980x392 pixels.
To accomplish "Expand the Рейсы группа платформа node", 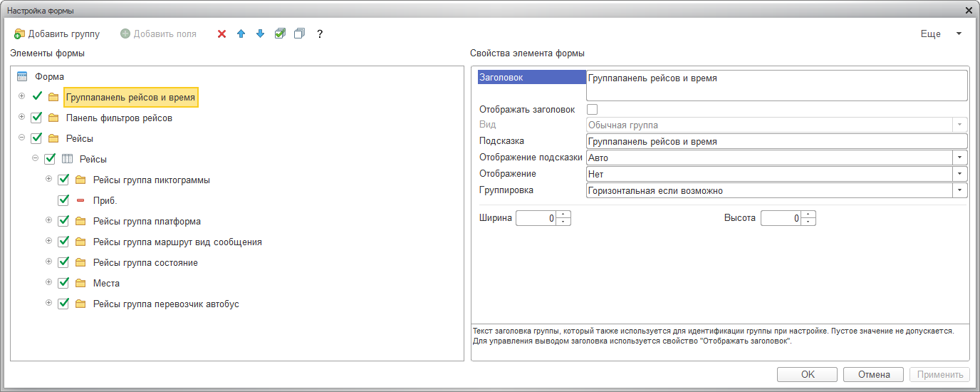I will pyautogui.click(x=49, y=221).
